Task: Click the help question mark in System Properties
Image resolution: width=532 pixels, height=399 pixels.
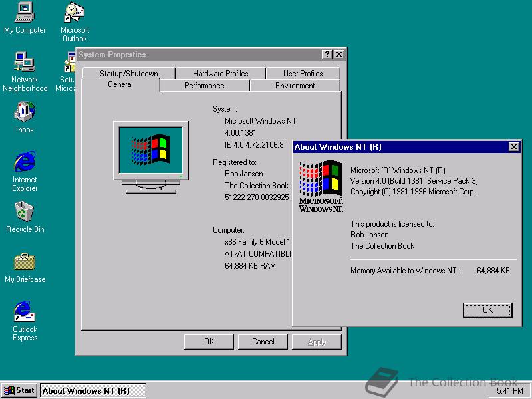Action: point(327,55)
